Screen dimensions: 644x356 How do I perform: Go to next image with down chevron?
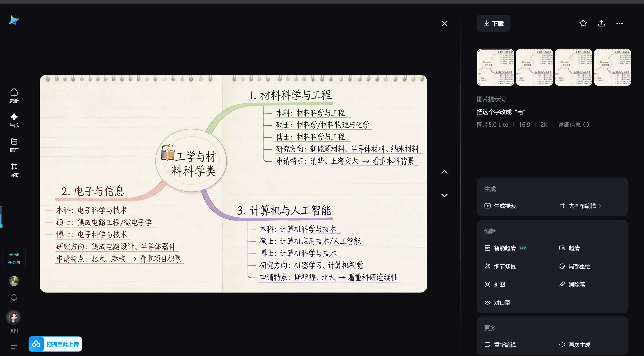[x=444, y=195]
